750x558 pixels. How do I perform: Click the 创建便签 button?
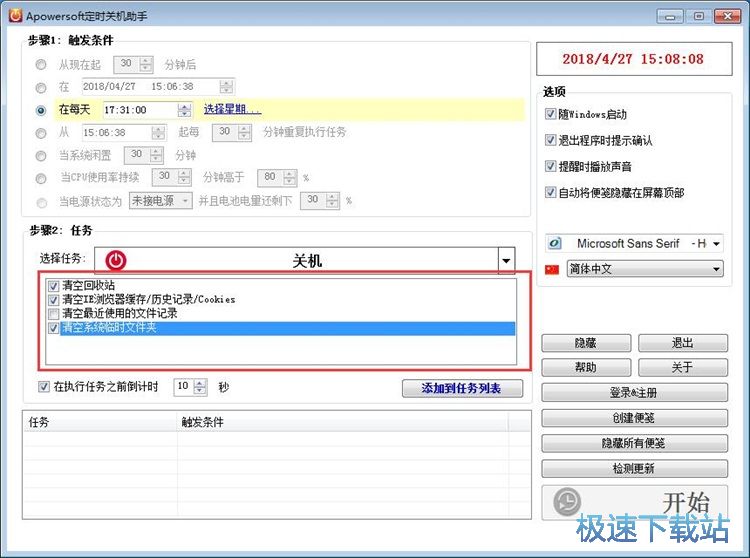(634, 418)
